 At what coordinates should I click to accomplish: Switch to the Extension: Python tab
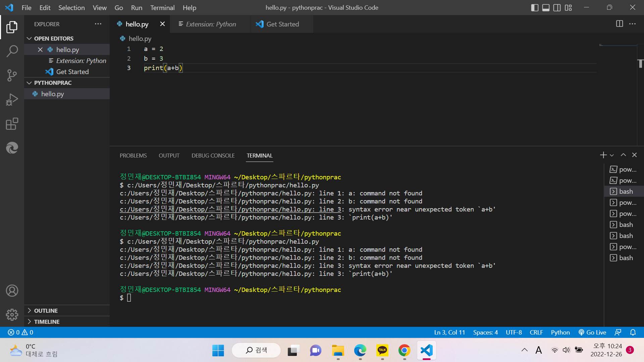(210, 24)
